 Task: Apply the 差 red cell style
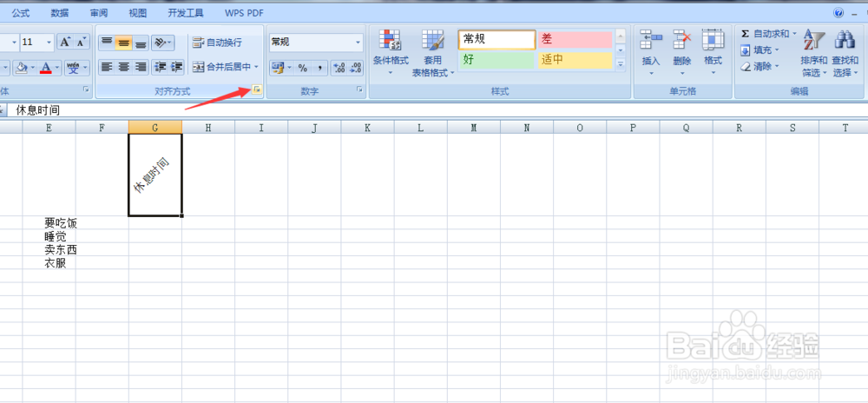point(575,39)
